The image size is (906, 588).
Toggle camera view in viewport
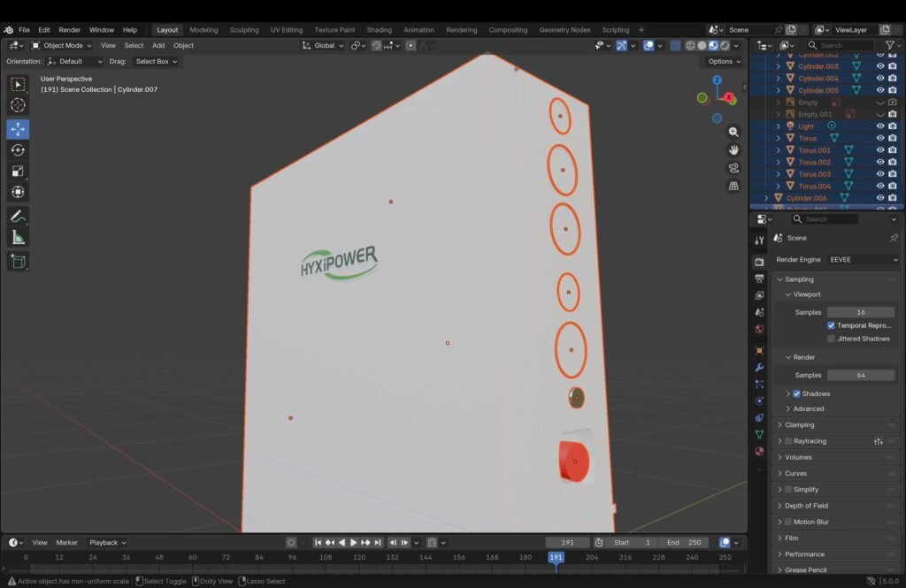tap(733, 168)
